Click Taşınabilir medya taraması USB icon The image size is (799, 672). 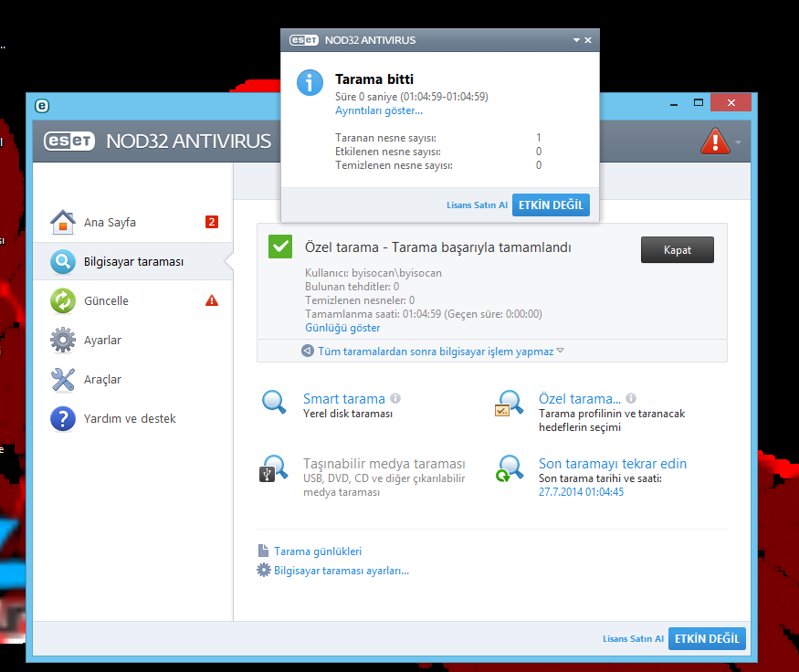click(x=274, y=468)
